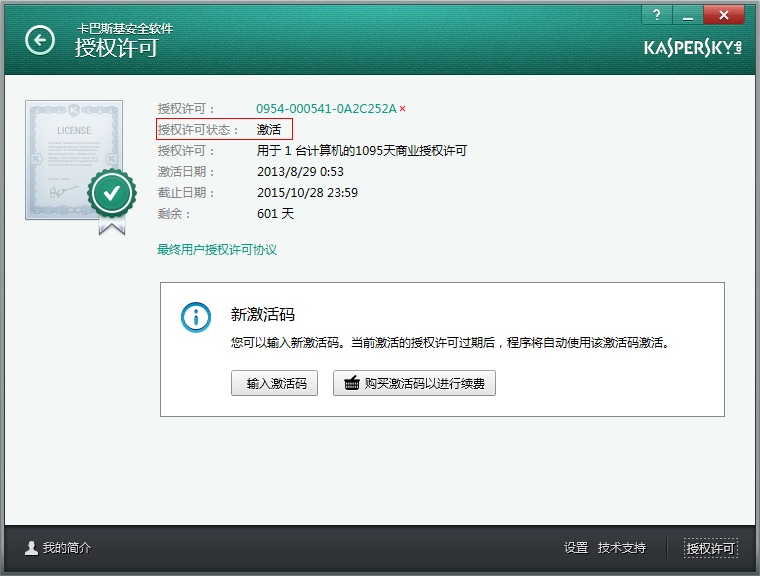Open 技术支持 in bottom bar
The image size is (760, 576).
(622, 548)
